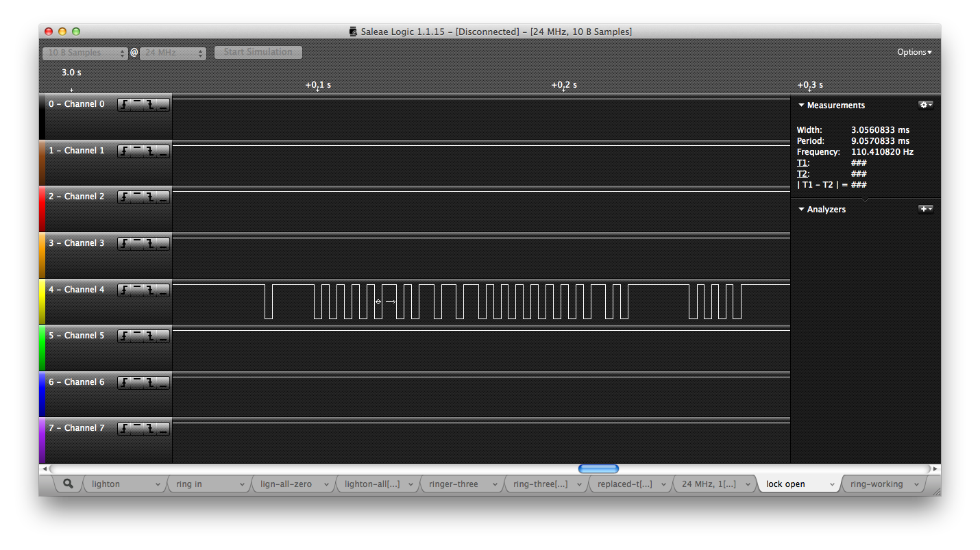Set rising edge trigger on Channel 4
Screen dimensions: 980x550
point(124,290)
